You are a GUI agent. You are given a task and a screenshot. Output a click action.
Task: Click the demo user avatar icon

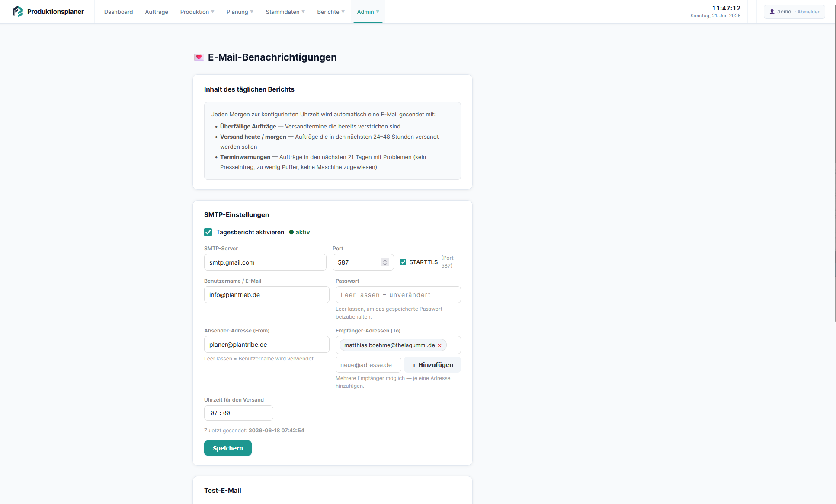pos(772,12)
